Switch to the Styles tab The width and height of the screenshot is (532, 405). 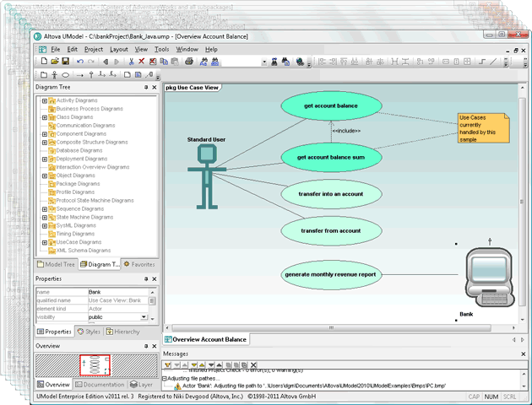click(89, 332)
